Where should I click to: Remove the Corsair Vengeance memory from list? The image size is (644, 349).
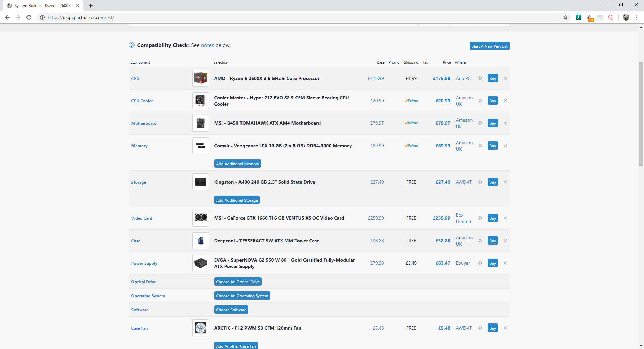505,146
